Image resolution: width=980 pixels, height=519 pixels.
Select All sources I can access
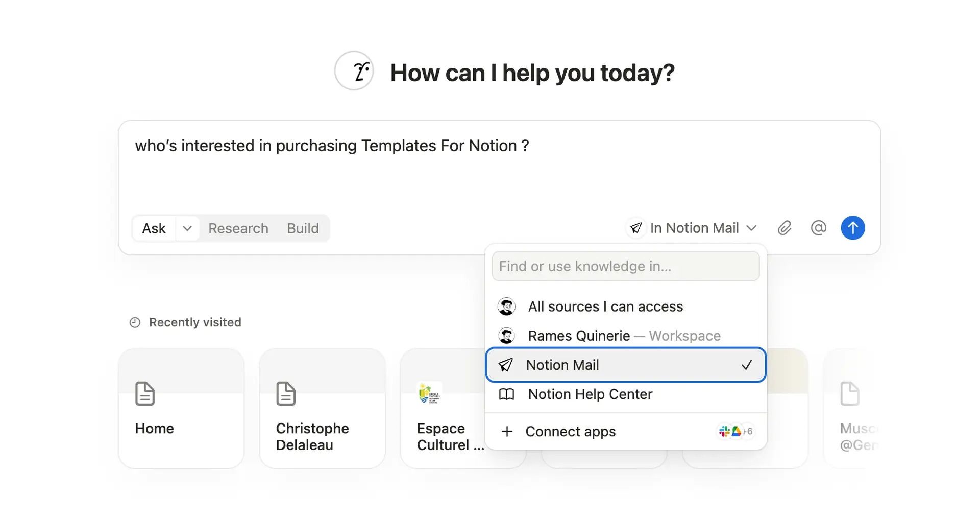pos(605,306)
